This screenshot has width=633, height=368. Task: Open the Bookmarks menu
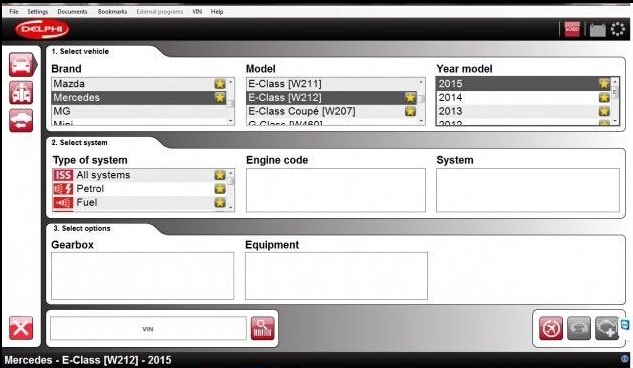click(112, 11)
